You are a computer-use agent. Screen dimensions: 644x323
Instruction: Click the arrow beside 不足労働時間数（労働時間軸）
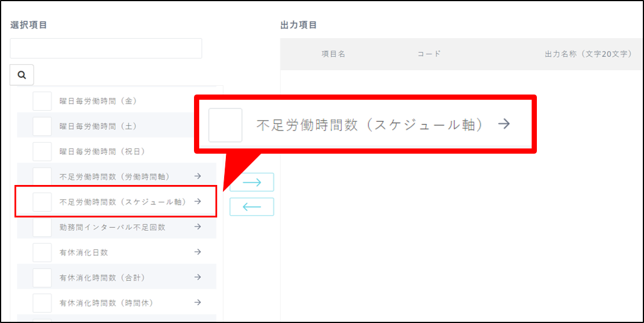197,176
